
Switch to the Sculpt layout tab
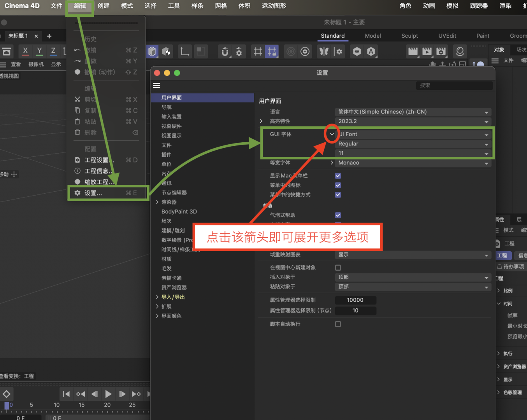(x=409, y=36)
